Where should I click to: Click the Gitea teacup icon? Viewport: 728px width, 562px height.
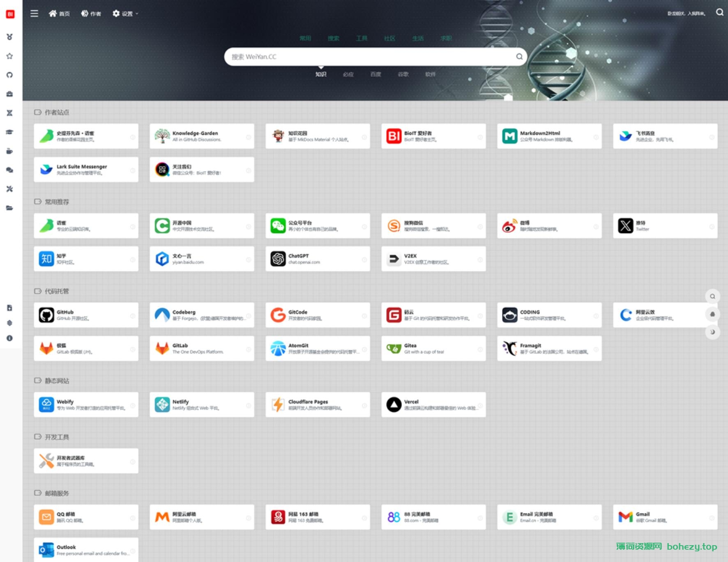tap(394, 349)
